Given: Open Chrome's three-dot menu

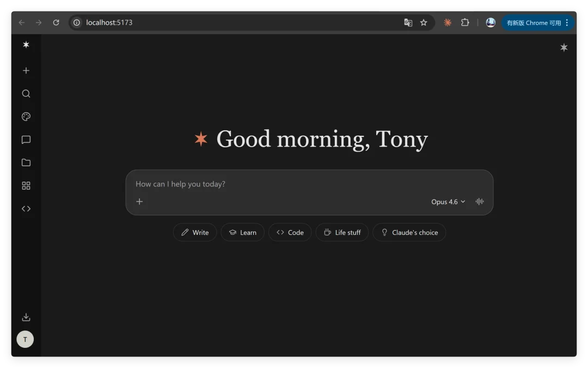Looking at the screenshot, I should [567, 23].
